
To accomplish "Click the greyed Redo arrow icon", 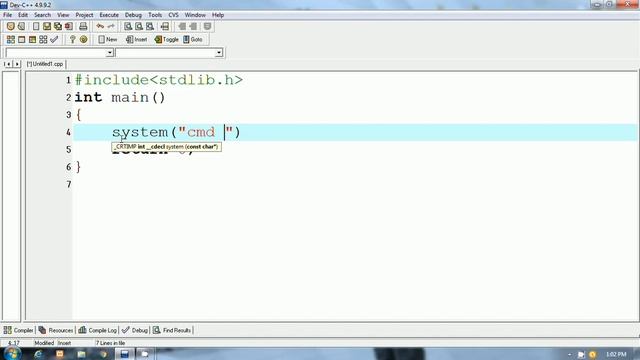I will [x=111, y=26].
